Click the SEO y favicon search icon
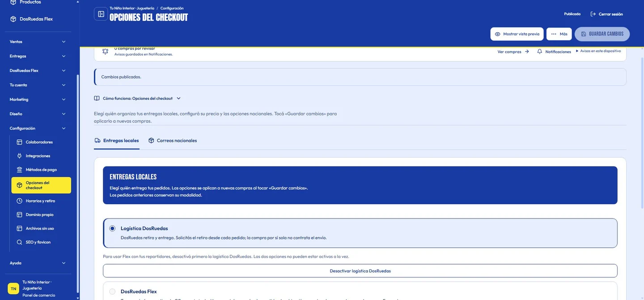Screen dimensions: 644x300 click(x=19, y=242)
